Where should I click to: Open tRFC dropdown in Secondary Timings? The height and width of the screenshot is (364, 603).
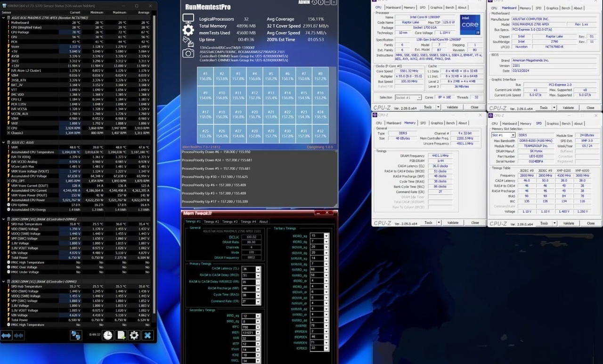click(x=258, y=327)
